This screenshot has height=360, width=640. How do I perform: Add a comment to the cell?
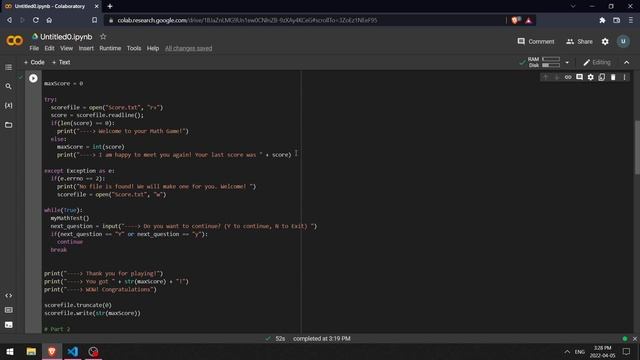(579, 77)
